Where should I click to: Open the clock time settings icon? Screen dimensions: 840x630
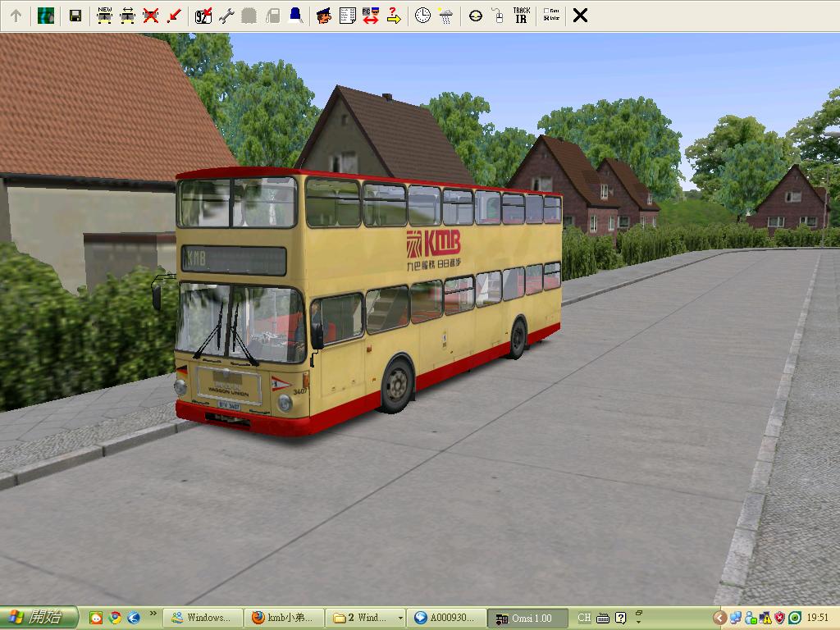(422, 16)
